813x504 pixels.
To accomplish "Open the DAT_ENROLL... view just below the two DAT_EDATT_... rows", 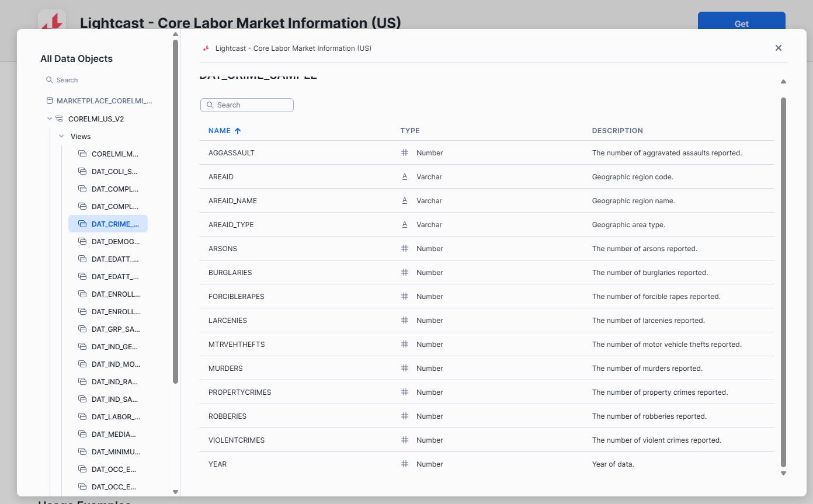I will pyautogui.click(x=108, y=294).
